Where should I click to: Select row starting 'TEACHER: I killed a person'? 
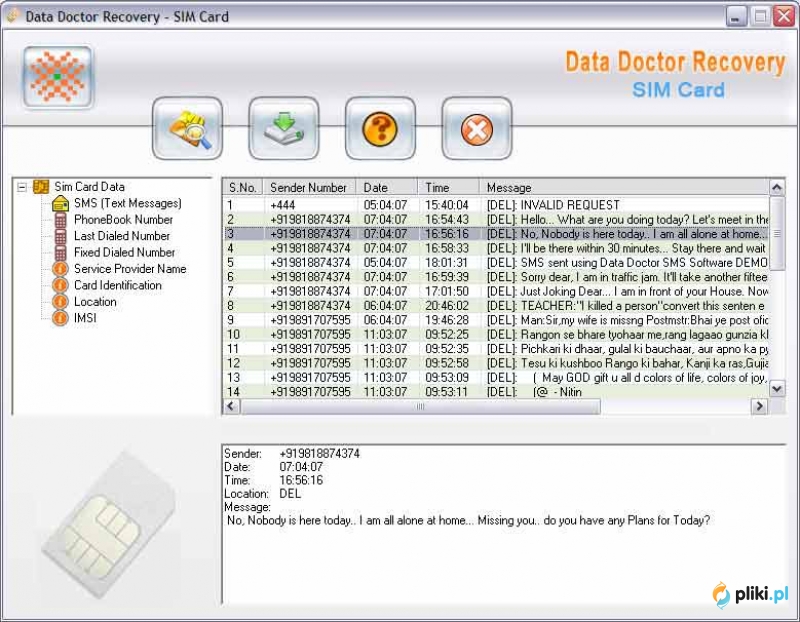coord(496,306)
